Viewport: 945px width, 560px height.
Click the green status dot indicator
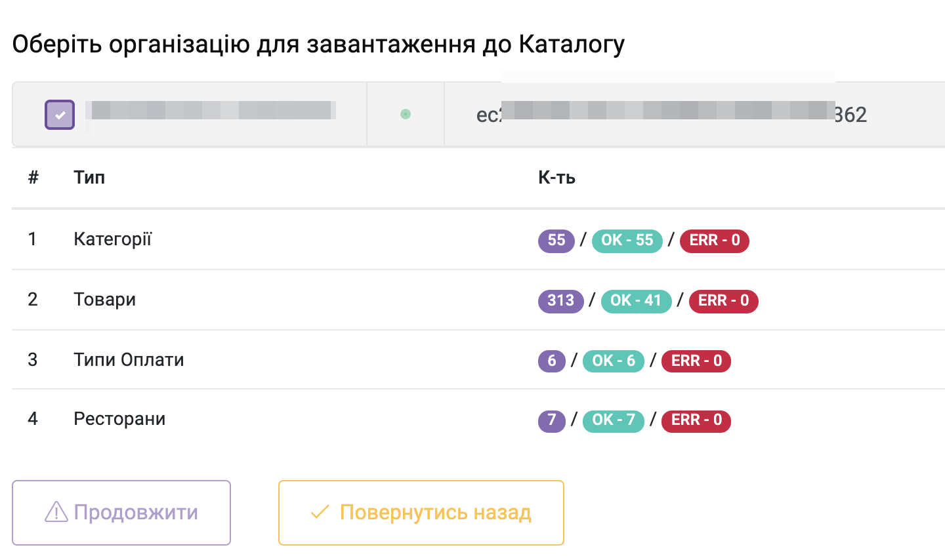pyautogui.click(x=406, y=114)
